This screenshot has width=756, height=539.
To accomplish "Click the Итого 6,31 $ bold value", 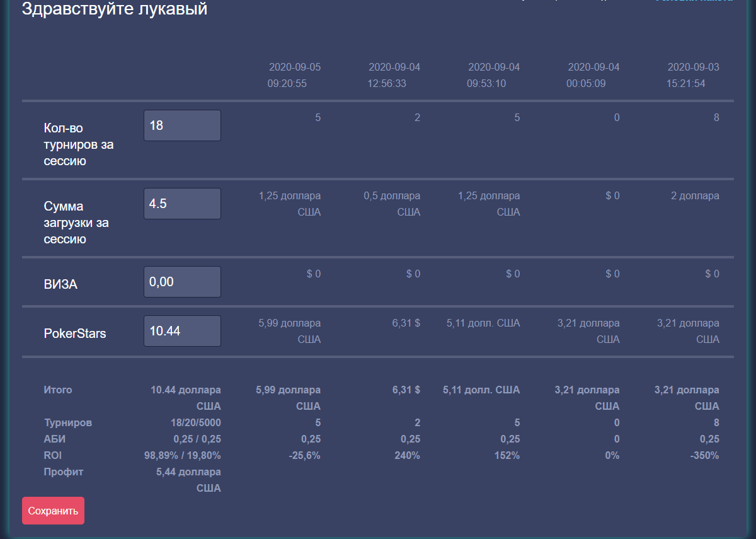I will point(406,390).
